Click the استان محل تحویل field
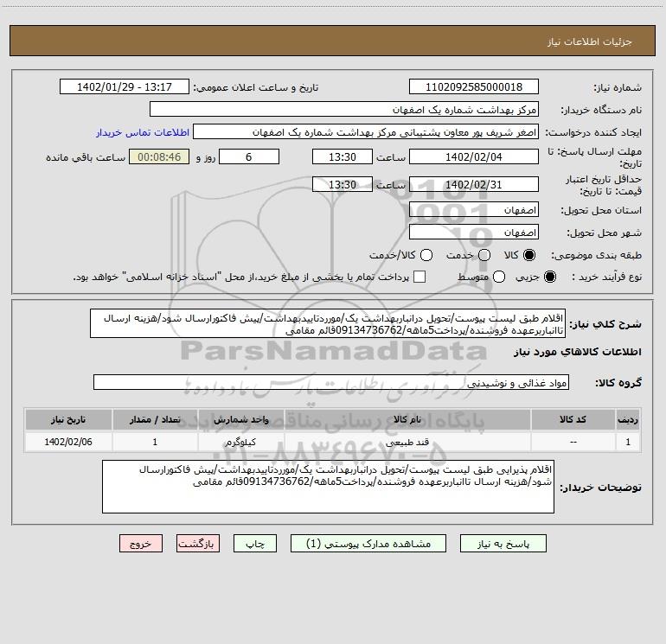 tap(474, 210)
